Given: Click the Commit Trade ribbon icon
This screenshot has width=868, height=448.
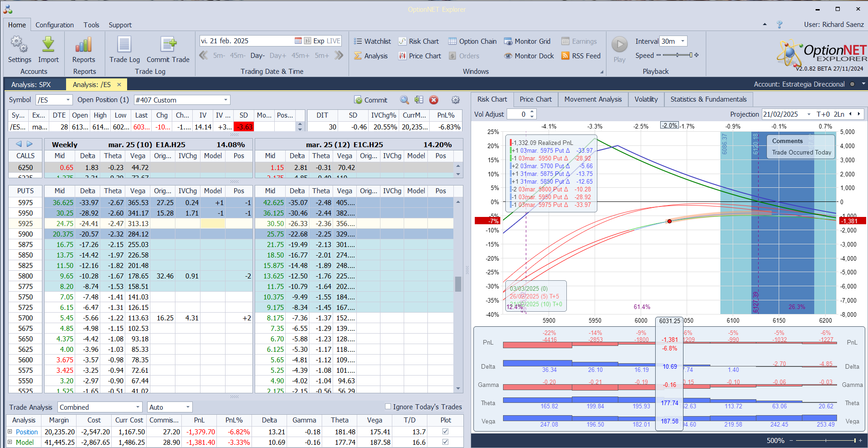Looking at the screenshot, I should point(168,45).
